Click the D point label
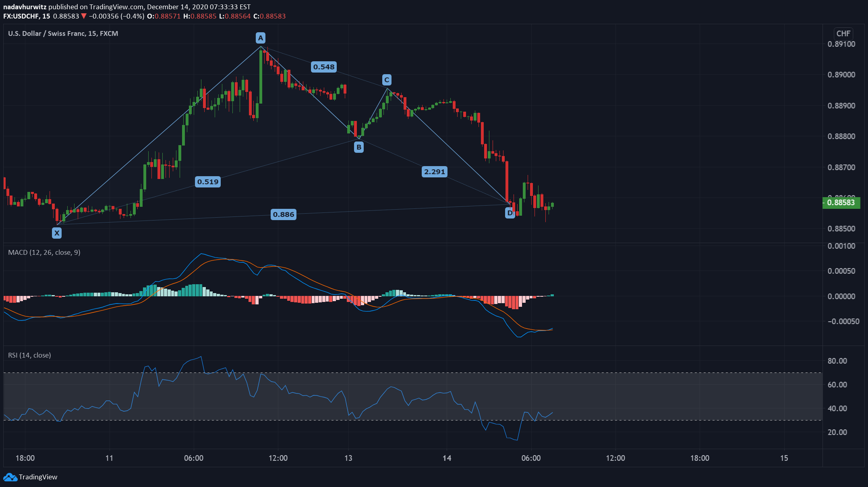This screenshot has width=868, height=487. [510, 213]
